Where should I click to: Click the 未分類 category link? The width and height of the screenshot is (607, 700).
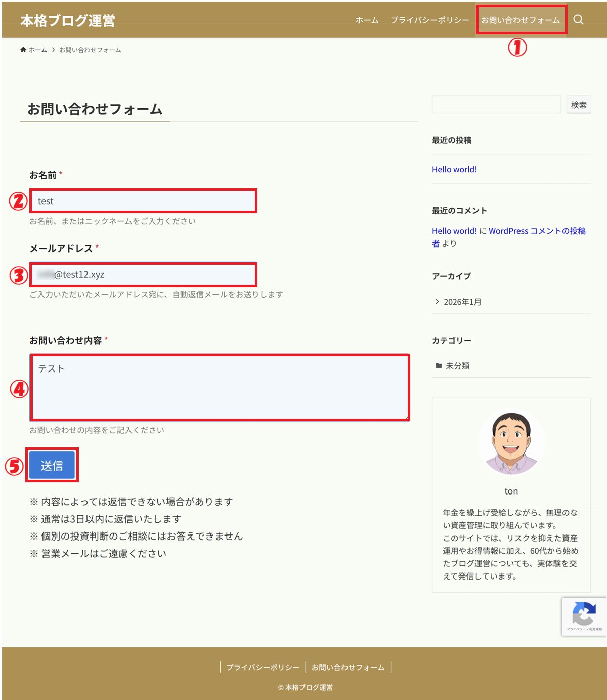[x=457, y=366]
